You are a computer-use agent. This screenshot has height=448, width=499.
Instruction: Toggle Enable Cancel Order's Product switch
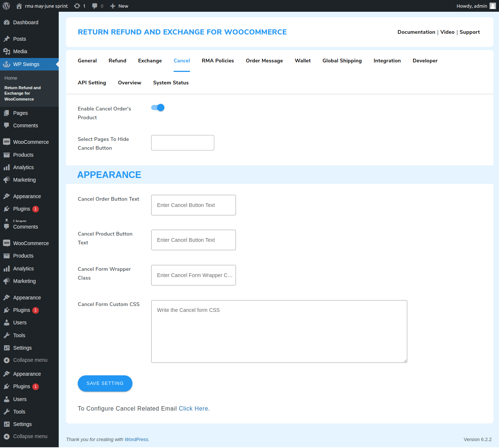tap(158, 108)
